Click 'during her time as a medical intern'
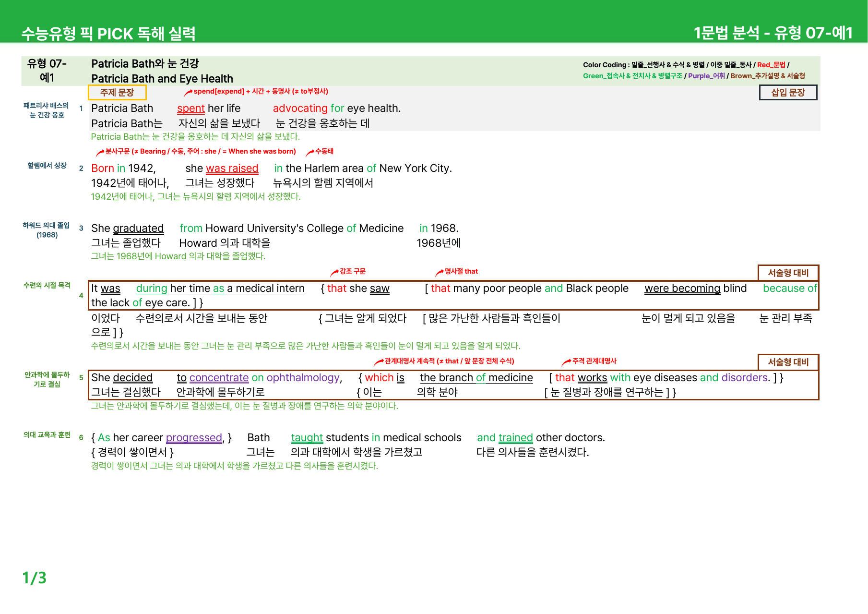 point(220,289)
